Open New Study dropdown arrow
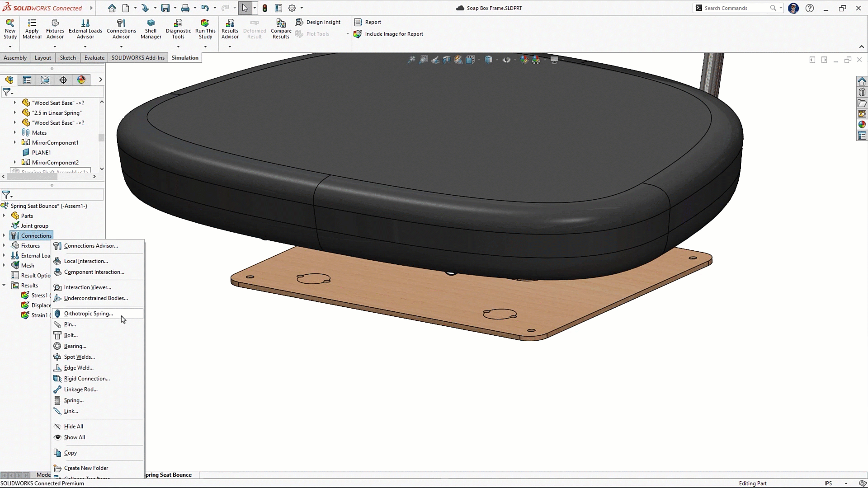The height and width of the screenshot is (488, 868). 10,47
